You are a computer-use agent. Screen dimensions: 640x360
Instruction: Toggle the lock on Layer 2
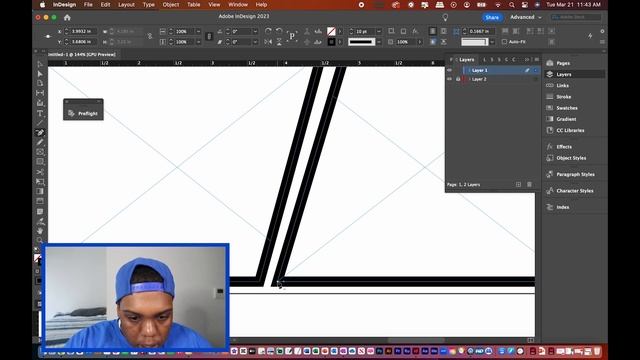pyautogui.click(x=458, y=79)
